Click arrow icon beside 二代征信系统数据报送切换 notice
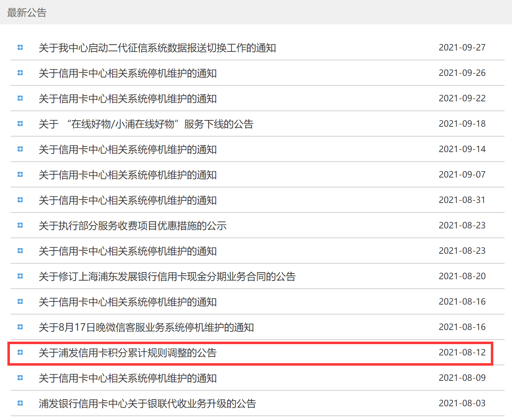 (x=20, y=47)
